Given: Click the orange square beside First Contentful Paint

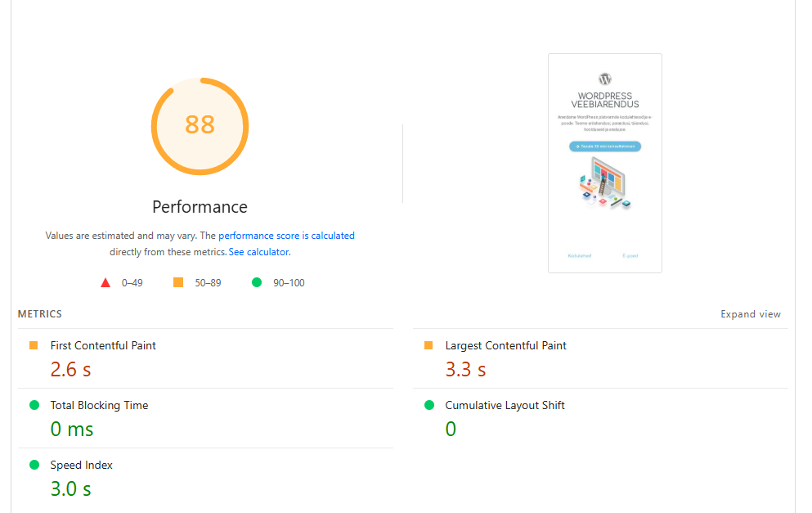Looking at the screenshot, I should point(34,346).
